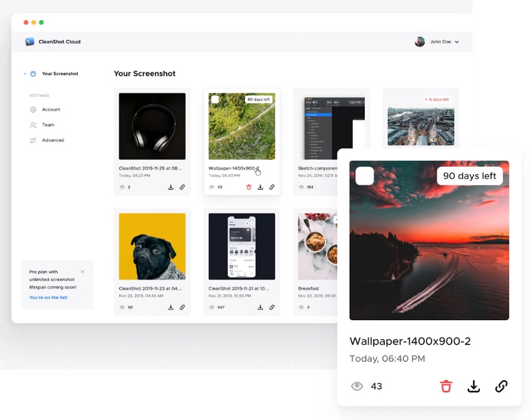This screenshot has height=420, width=531.
Task: Copy link for headphones screenshot card
Action: click(182, 187)
